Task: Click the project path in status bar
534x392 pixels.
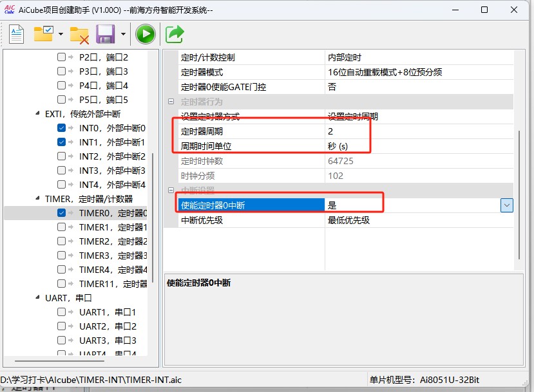Action: point(91,380)
